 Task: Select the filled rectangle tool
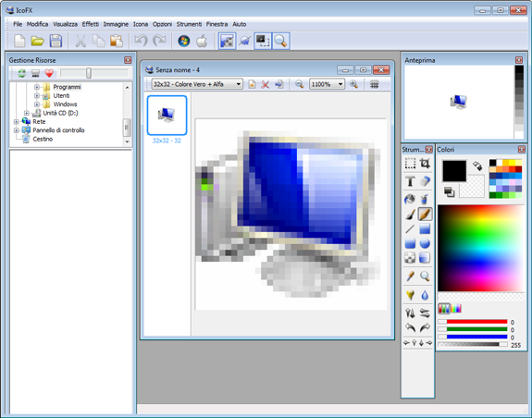point(425,228)
